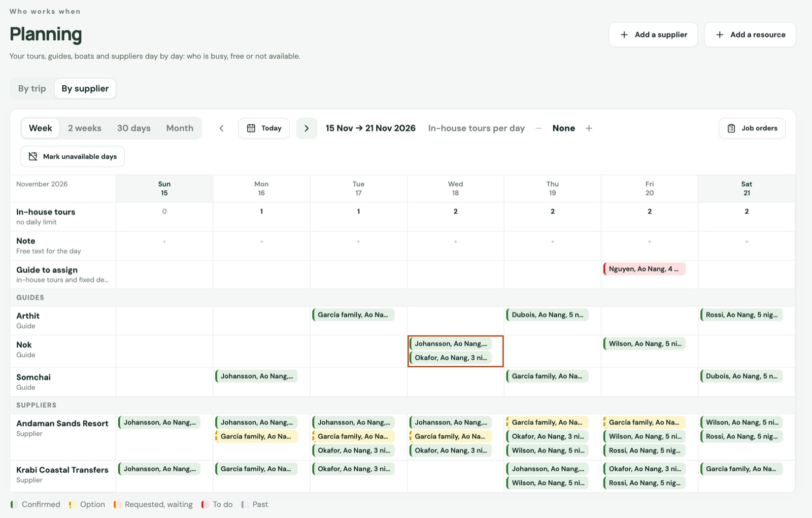This screenshot has width=812, height=518.
Task: Go to the previous week with the left chevron
Action: [x=221, y=128]
